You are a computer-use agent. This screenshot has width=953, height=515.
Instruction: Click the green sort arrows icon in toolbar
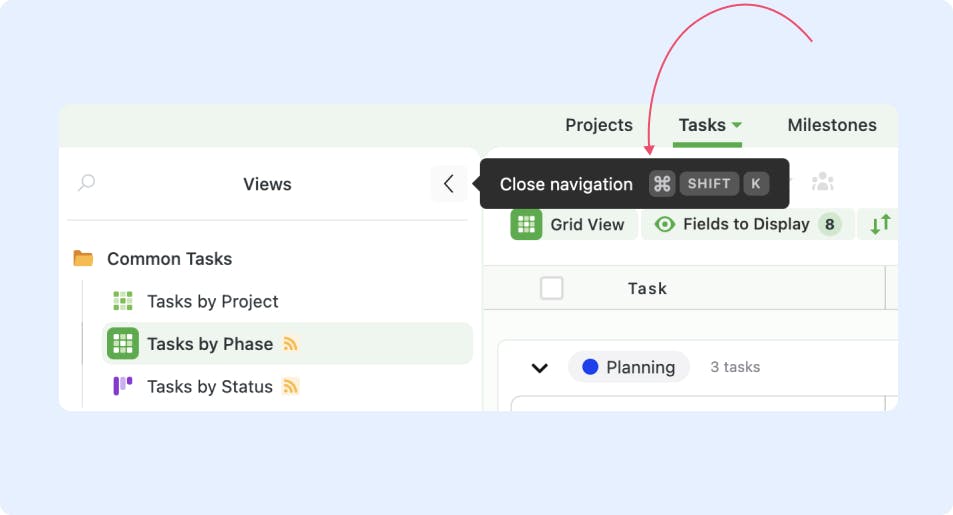coord(880,224)
